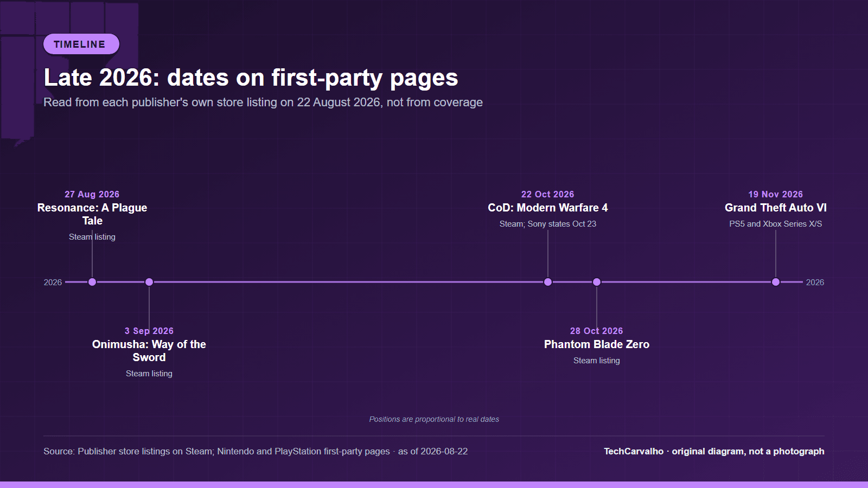Click 'Steam listing' under Resonance: A Plague Tale
868x488 pixels.
92,237
